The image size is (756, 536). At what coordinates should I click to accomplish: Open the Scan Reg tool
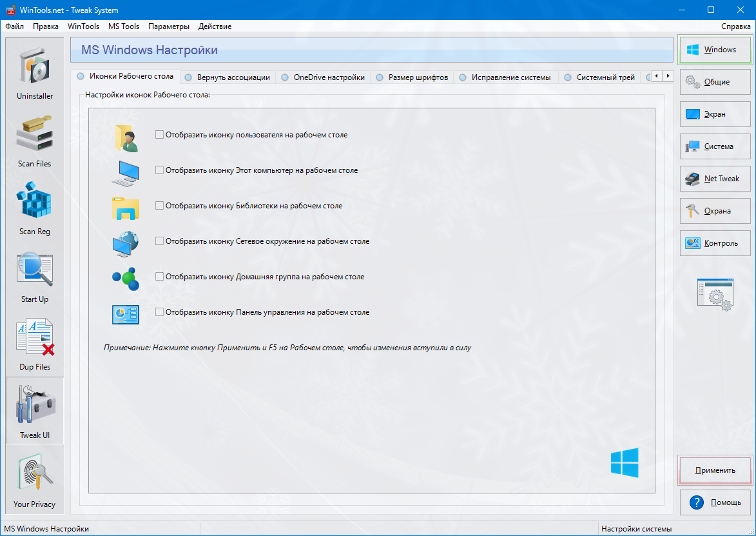pos(35,208)
